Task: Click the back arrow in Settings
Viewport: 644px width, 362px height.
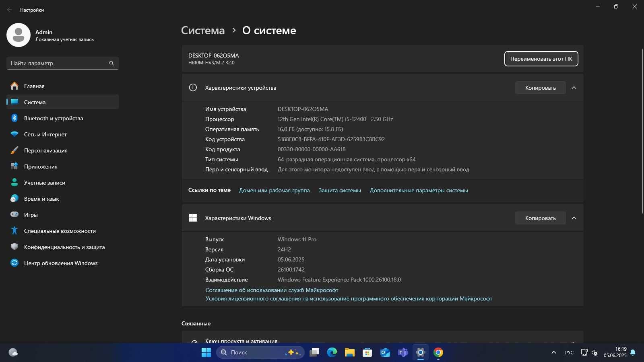Action: (x=9, y=10)
